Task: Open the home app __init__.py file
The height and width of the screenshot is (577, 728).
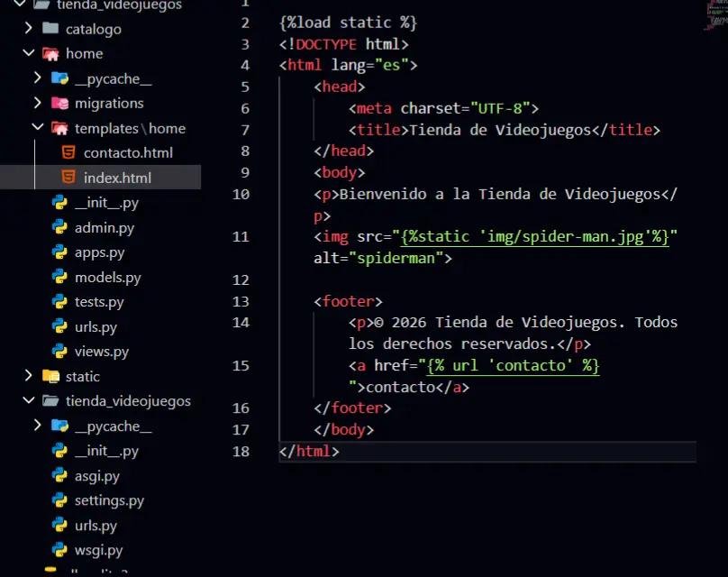Action: pyautogui.click(x=106, y=203)
